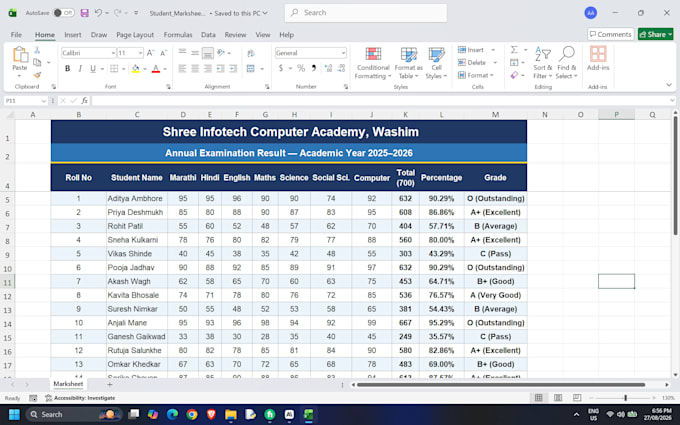The image size is (680, 425).
Task: Apply yellow Fill Color swatch
Action: click(136, 69)
